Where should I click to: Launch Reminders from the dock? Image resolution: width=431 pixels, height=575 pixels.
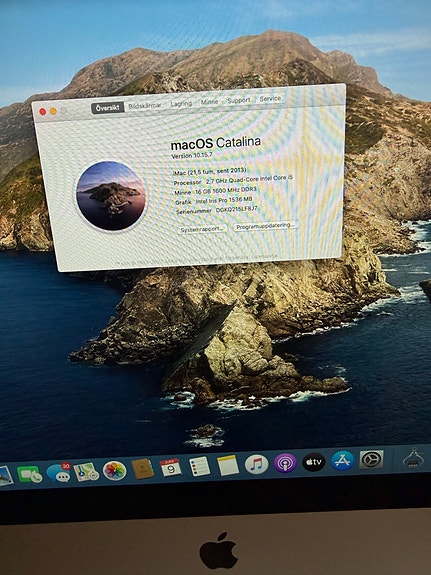[x=200, y=466]
